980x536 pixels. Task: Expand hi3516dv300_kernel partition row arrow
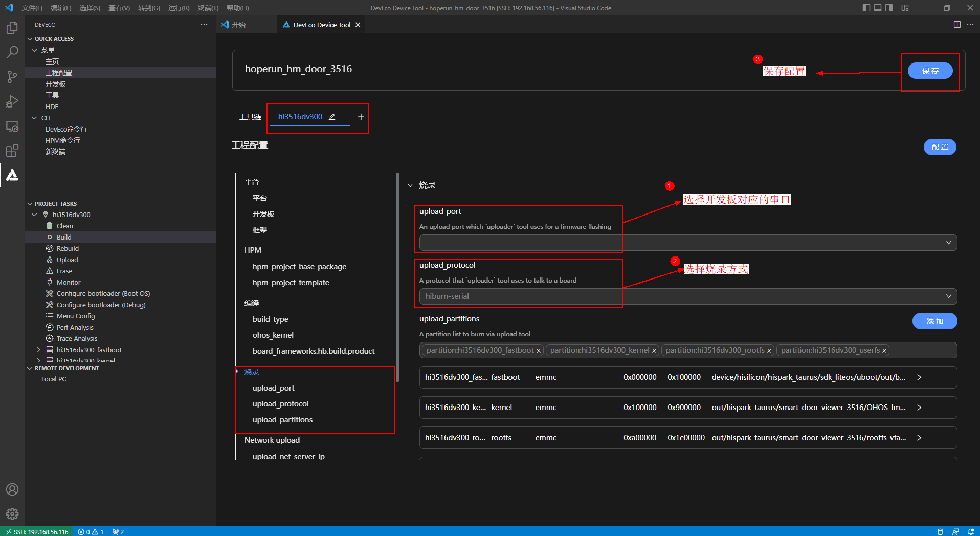919,408
